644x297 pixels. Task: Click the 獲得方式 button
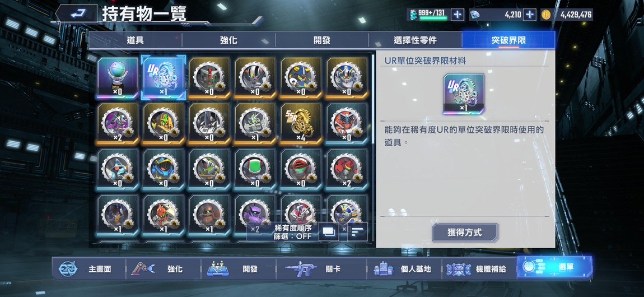[x=464, y=233]
